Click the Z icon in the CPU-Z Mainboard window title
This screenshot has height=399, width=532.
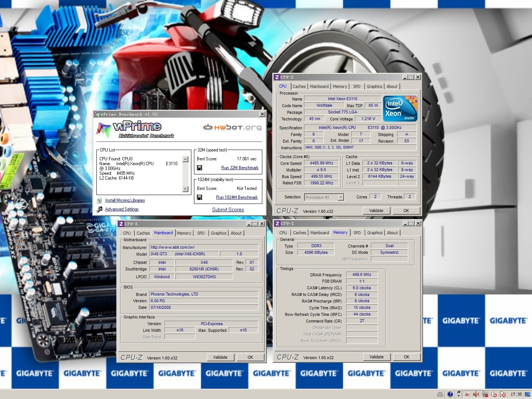121,224
